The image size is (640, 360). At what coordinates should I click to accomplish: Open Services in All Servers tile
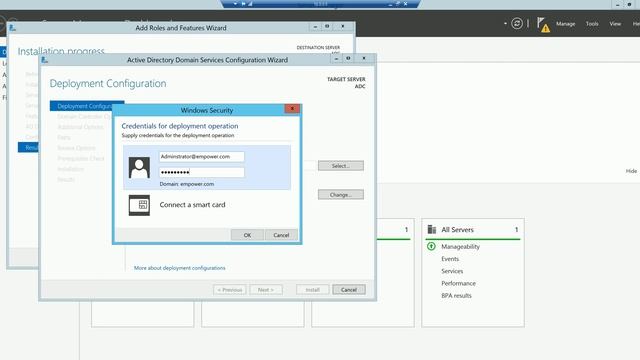tap(452, 271)
